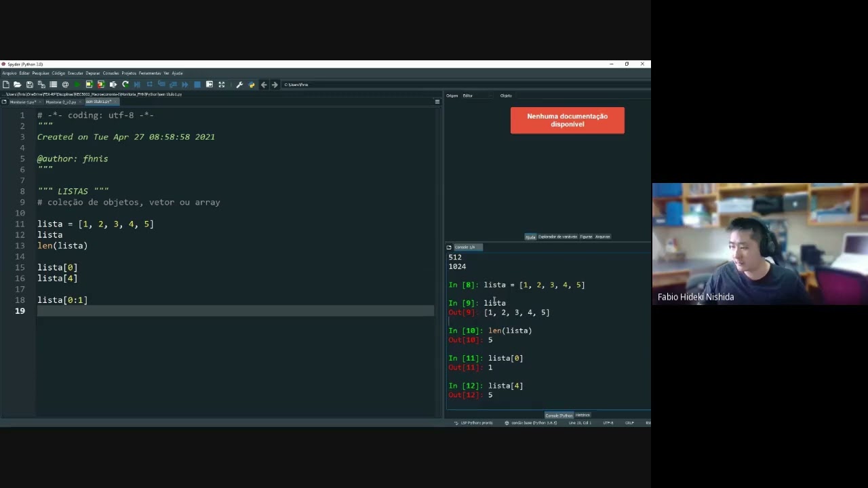Image resolution: width=868 pixels, height=488 pixels.
Task: Switch to the Histórico tab
Action: 583,415
